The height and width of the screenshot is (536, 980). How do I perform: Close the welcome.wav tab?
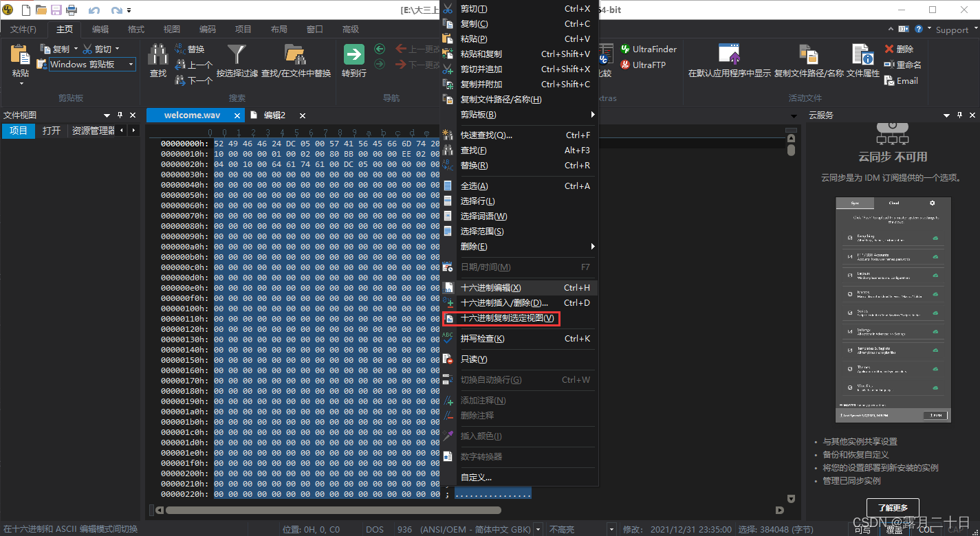(237, 115)
